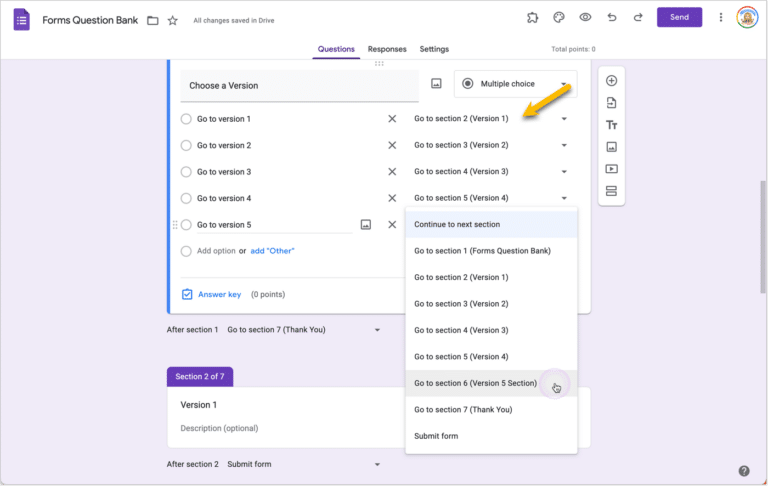Redo the last change
This screenshot has height=486, width=768.
638,18
